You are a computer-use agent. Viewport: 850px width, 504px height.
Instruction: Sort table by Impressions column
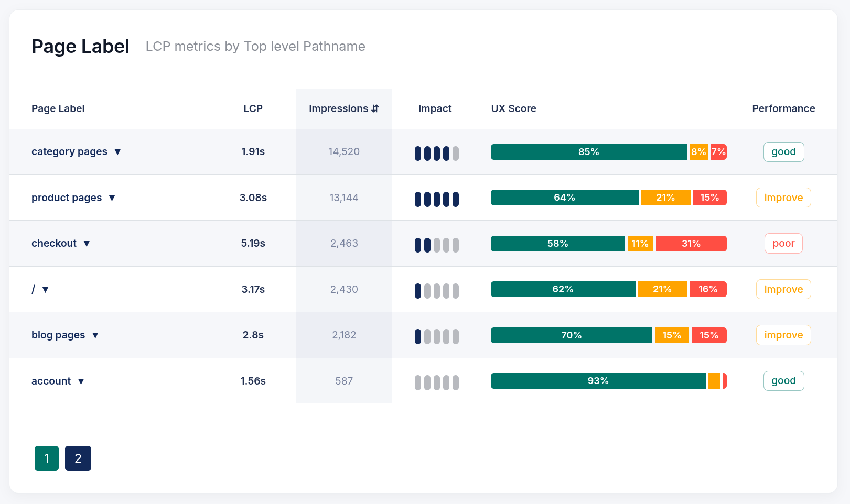343,108
